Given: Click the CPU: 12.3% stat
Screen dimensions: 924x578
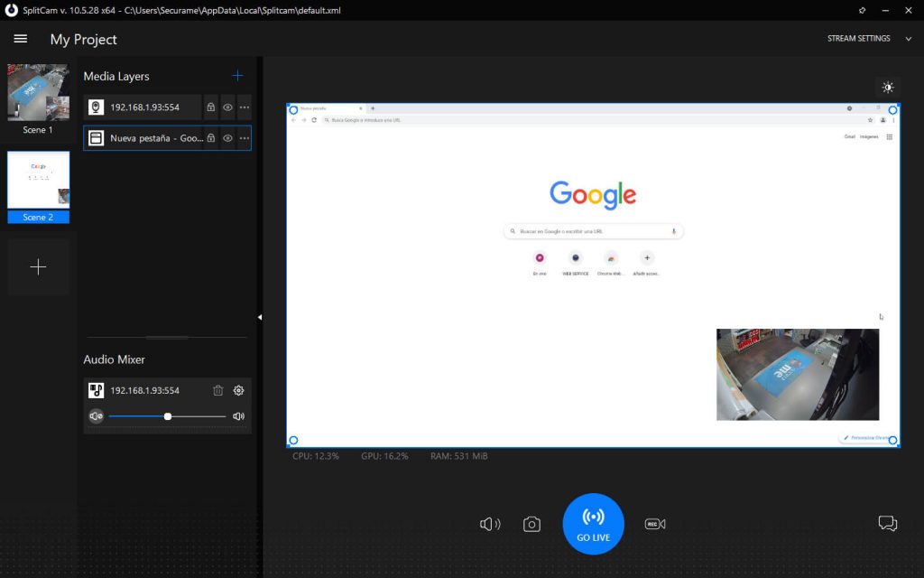Looking at the screenshot, I should pyautogui.click(x=316, y=456).
